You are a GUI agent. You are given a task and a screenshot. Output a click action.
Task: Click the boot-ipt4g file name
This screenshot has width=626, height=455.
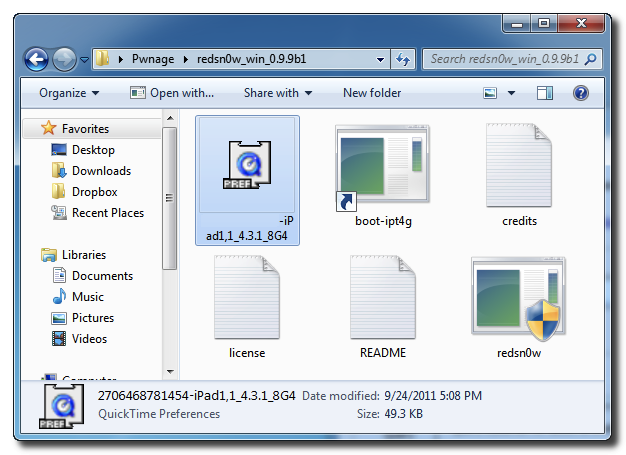coord(383,221)
